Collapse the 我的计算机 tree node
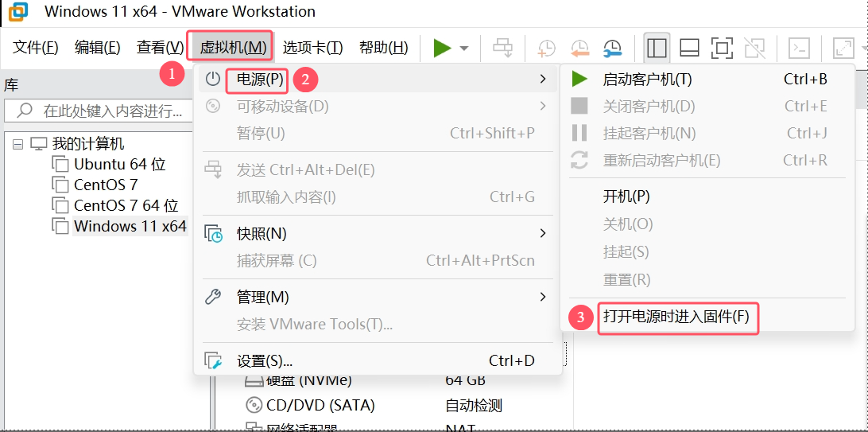This screenshot has width=868, height=432. (18, 144)
